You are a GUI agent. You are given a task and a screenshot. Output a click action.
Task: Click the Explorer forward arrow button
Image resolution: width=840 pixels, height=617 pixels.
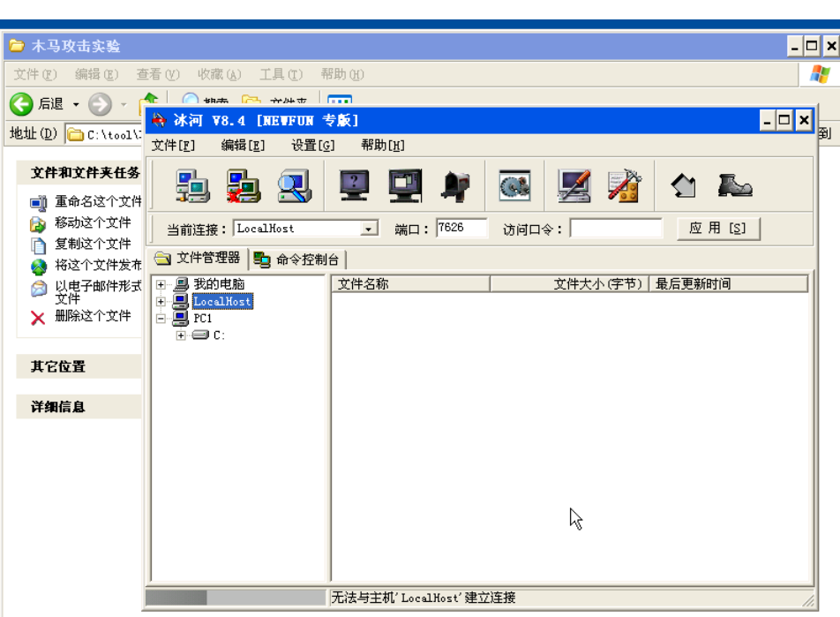pyautogui.click(x=101, y=104)
